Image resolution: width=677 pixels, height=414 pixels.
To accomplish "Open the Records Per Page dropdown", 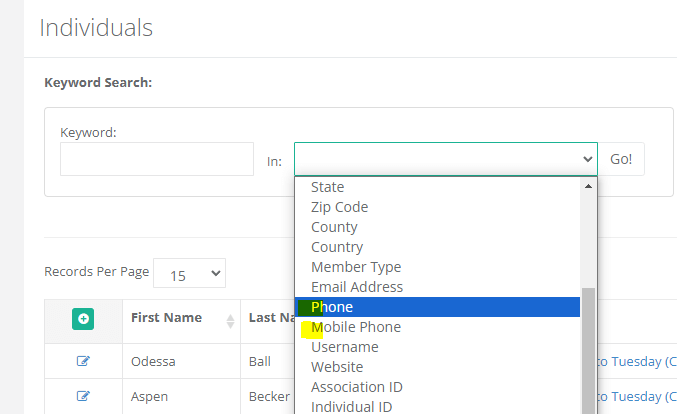I will coord(191,273).
